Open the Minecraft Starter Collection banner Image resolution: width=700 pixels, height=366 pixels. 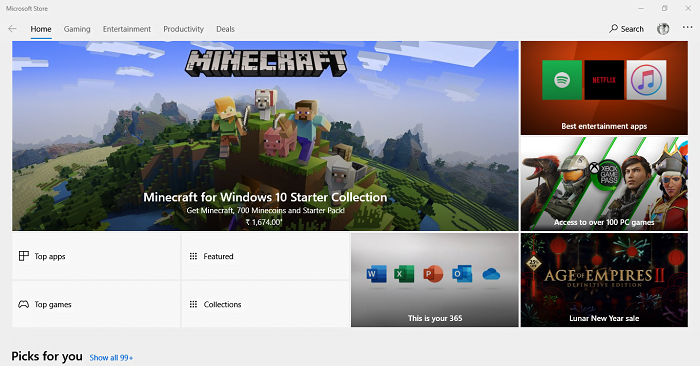(265, 136)
